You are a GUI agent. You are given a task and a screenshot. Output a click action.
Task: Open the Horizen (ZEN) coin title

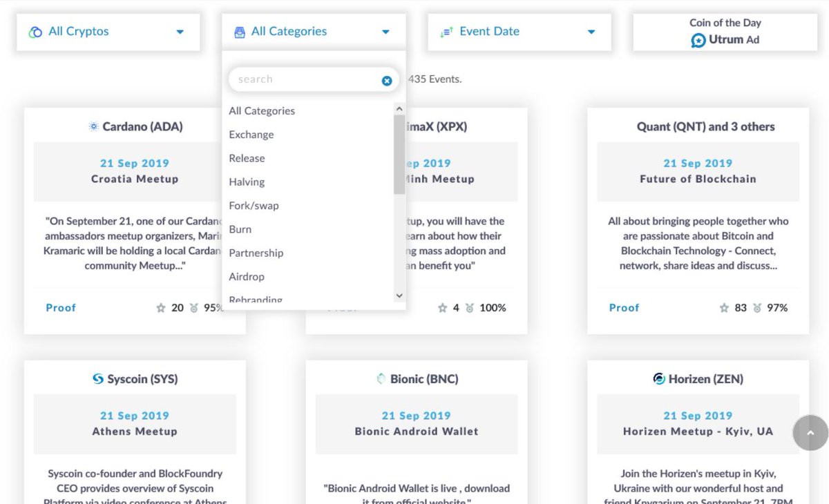pyautogui.click(x=706, y=379)
